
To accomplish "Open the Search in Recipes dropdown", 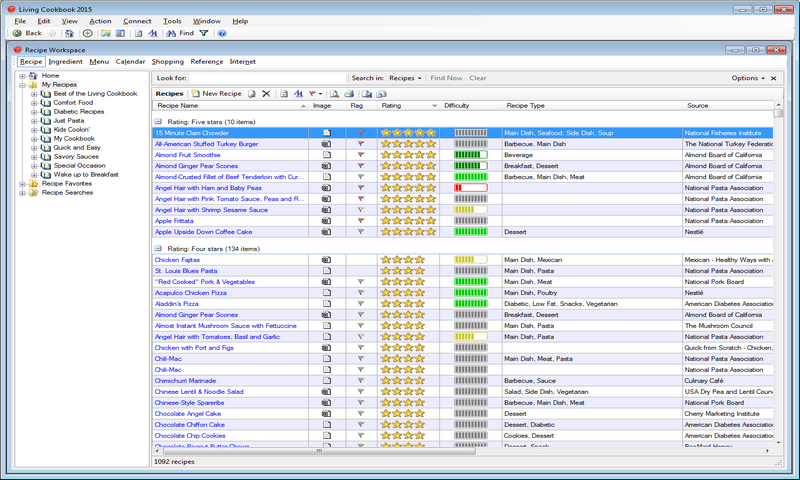I will [405, 77].
